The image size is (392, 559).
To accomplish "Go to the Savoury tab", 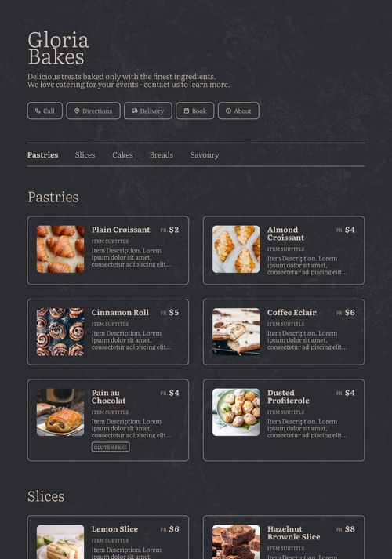I will coord(204,155).
